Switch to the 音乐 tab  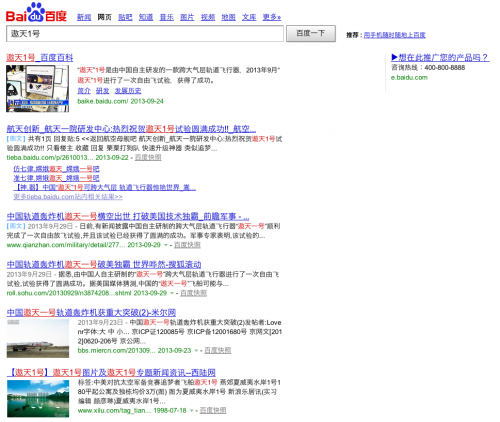[167, 17]
